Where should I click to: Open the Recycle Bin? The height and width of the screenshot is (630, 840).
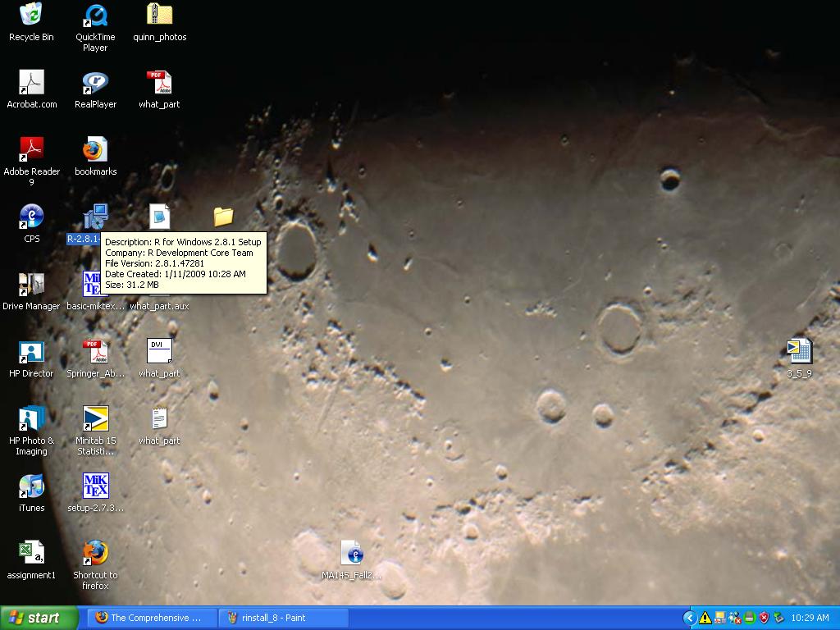point(31,16)
